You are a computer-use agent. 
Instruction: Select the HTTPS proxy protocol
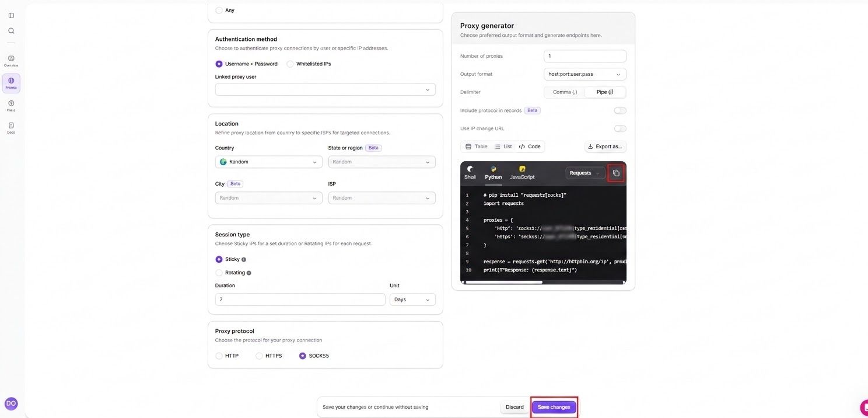tap(259, 356)
